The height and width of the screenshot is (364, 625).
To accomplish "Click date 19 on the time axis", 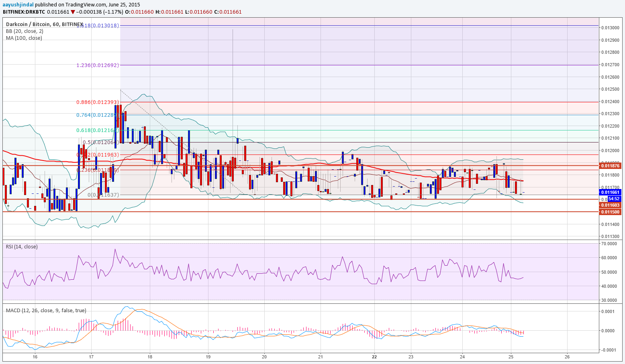I will (208, 357).
